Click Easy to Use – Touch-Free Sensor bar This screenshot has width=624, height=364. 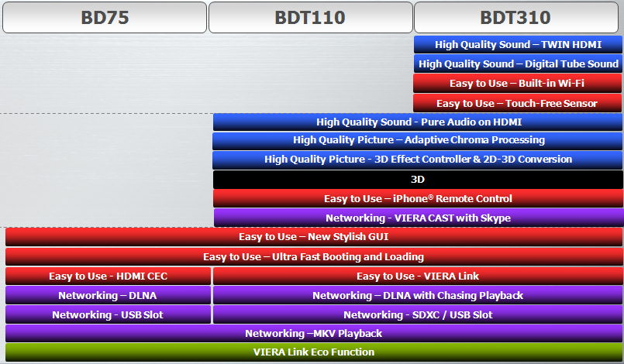coord(517,103)
